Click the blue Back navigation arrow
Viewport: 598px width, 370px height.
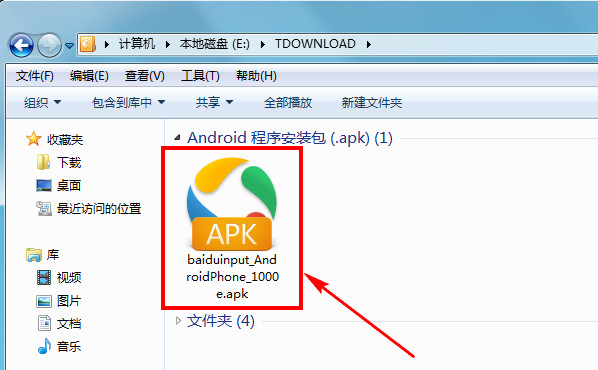click(21, 45)
